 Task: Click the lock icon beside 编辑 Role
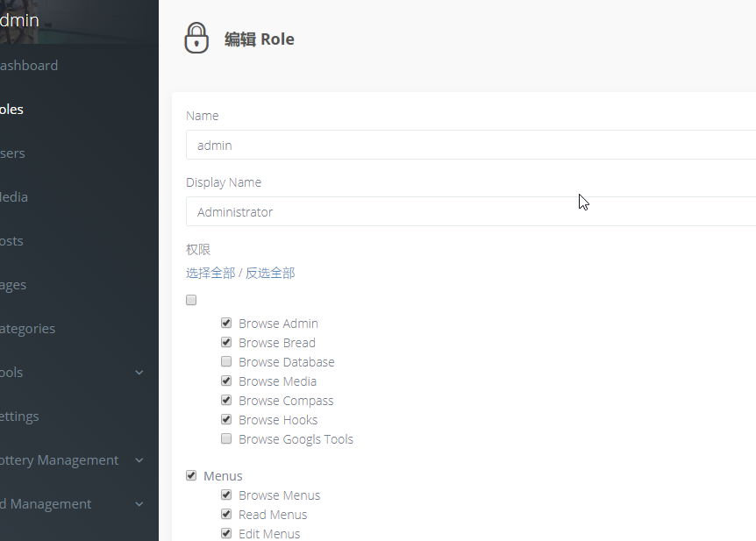coord(196,37)
